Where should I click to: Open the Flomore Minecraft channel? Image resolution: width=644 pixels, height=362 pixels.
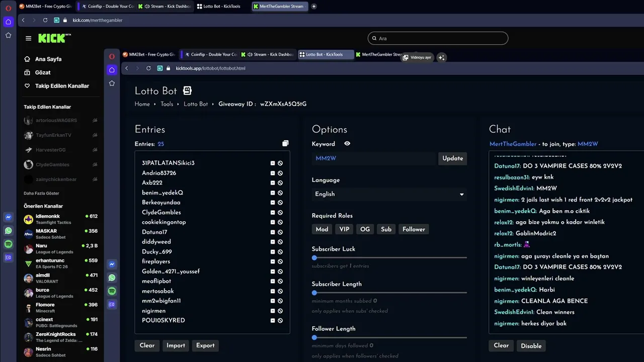60,308
